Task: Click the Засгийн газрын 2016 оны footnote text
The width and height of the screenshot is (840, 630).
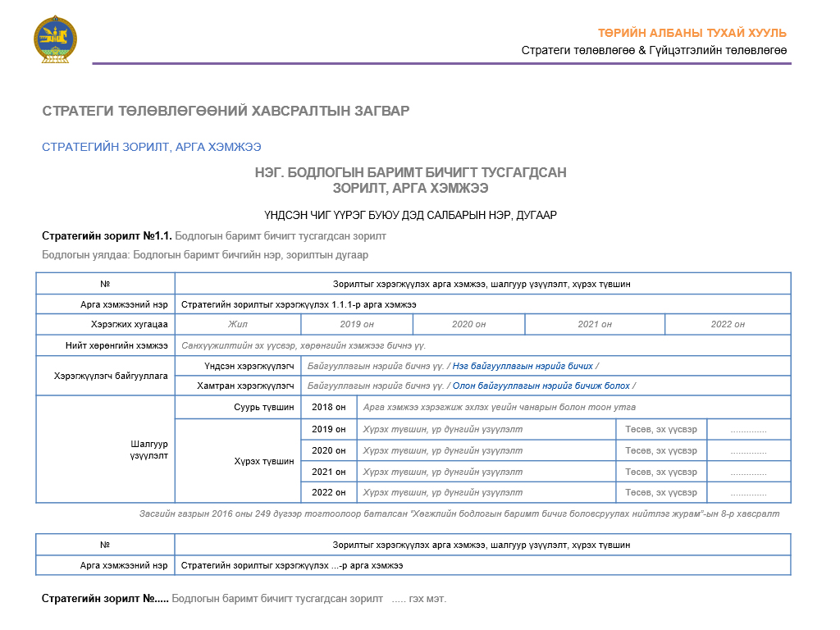Action: [x=459, y=514]
